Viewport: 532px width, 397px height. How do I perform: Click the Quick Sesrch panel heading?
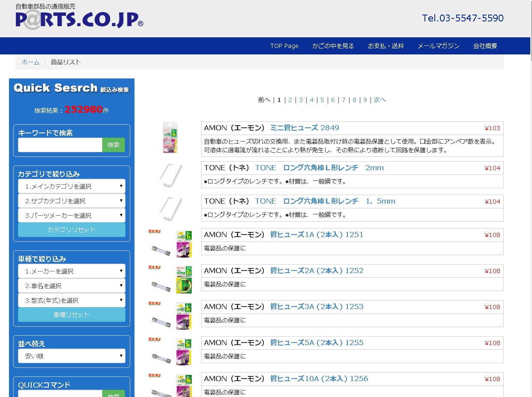pos(71,88)
